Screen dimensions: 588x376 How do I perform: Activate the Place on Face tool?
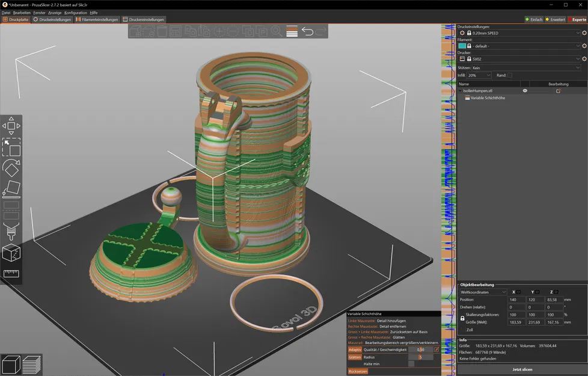[11, 189]
